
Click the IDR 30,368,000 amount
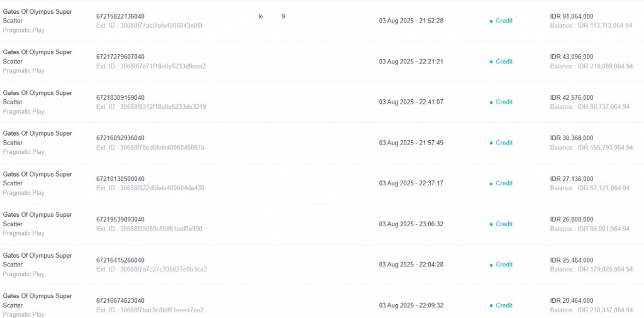click(x=571, y=138)
